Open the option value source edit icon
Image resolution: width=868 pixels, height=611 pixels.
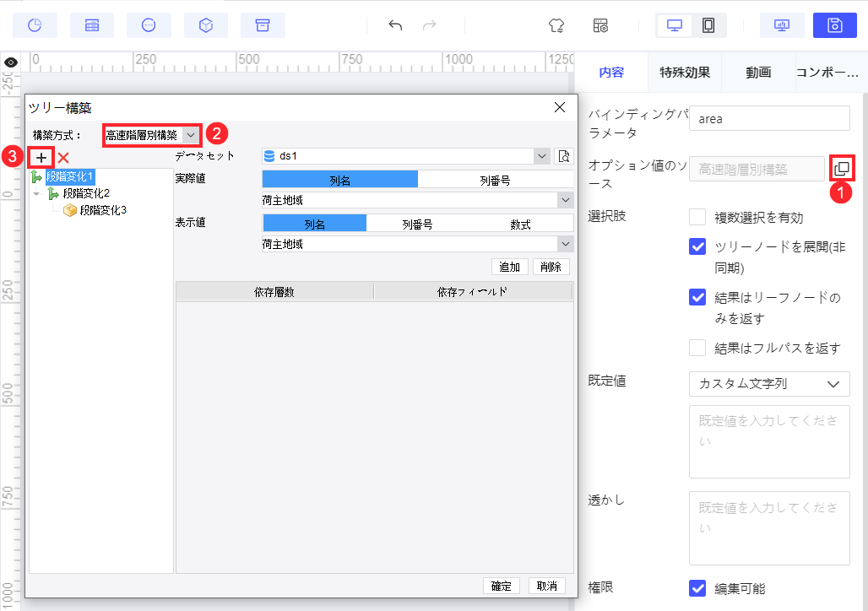842,168
